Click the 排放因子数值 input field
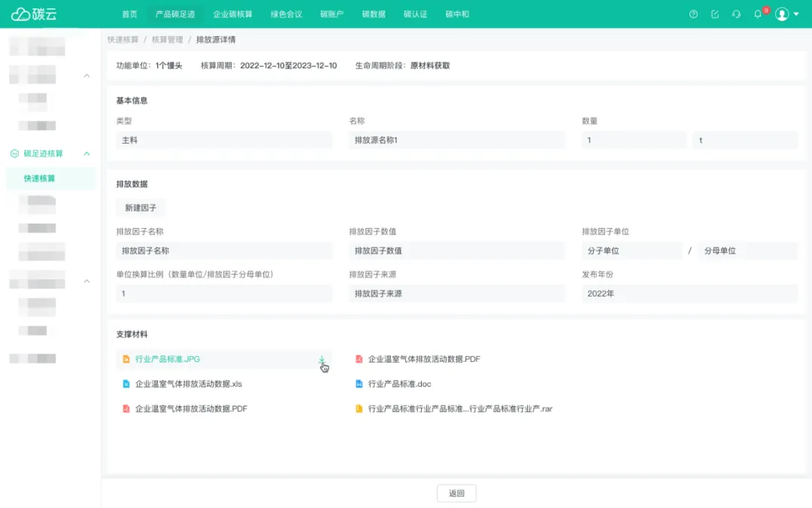The width and height of the screenshot is (812, 508). coord(456,251)
